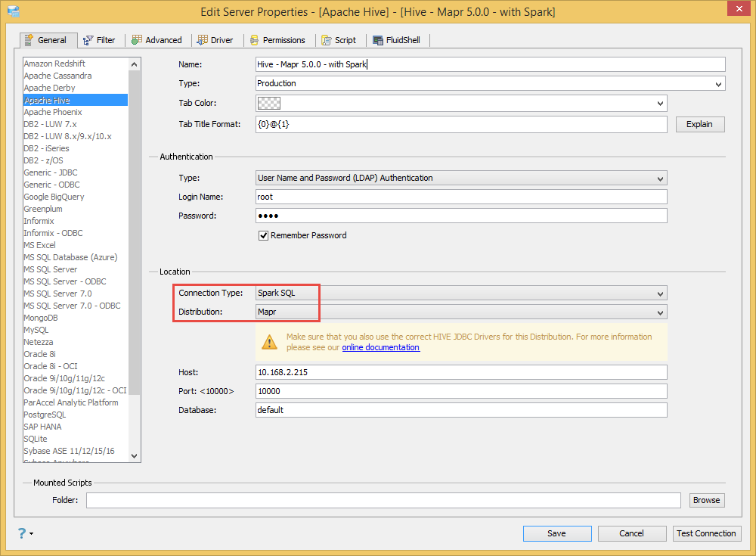Click the server list scroll up arrow

click(x=134, y=64)
